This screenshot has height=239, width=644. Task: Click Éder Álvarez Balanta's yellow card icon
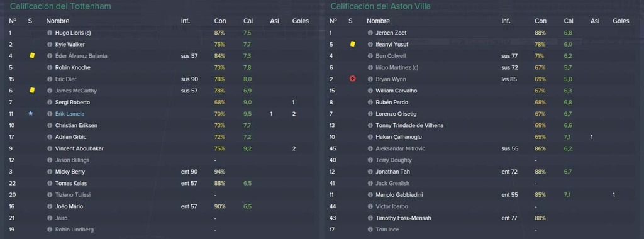[32, 56]
